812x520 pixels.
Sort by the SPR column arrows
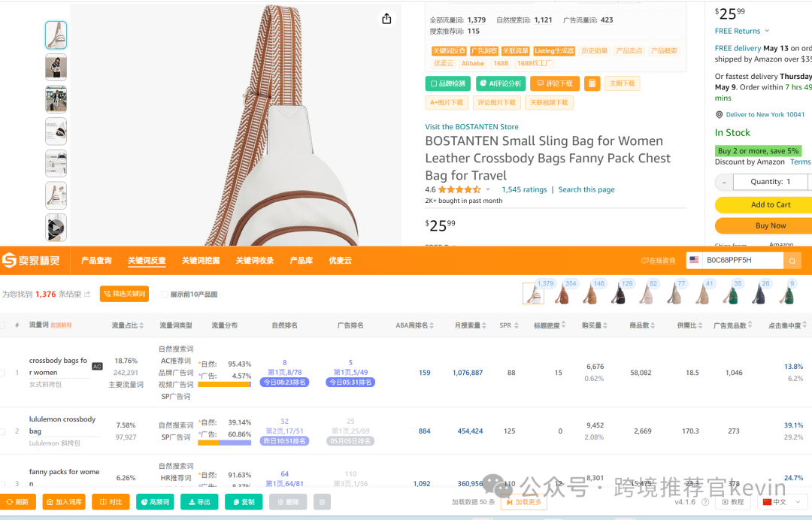pyautogui.click(x=517, y=325)
